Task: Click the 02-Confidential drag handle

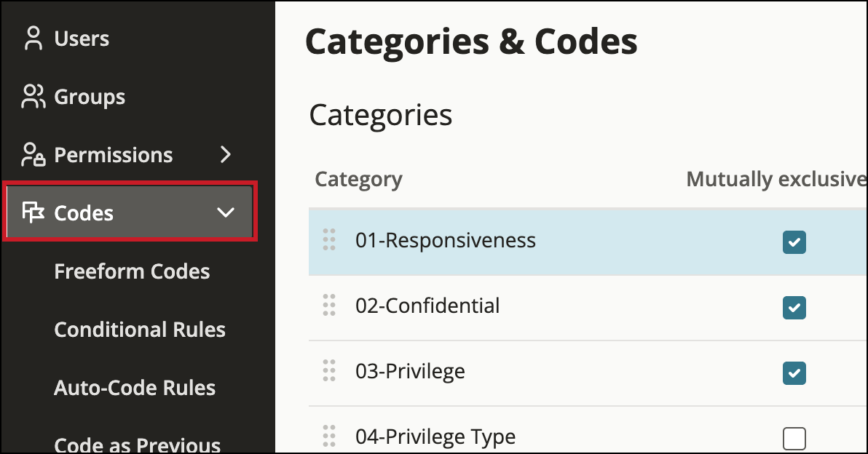Action: pyautogui.click(x=329, y=306)
